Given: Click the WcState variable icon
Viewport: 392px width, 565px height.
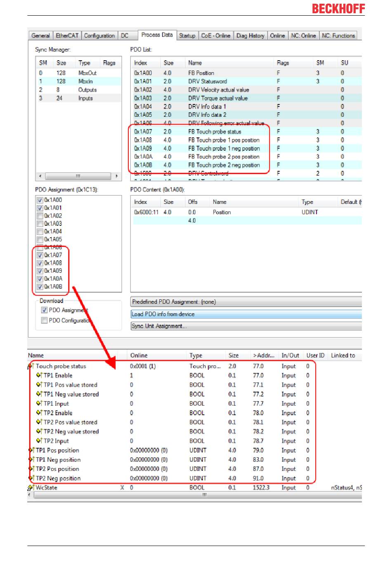Looking at the screenshot, I should 31,487.
